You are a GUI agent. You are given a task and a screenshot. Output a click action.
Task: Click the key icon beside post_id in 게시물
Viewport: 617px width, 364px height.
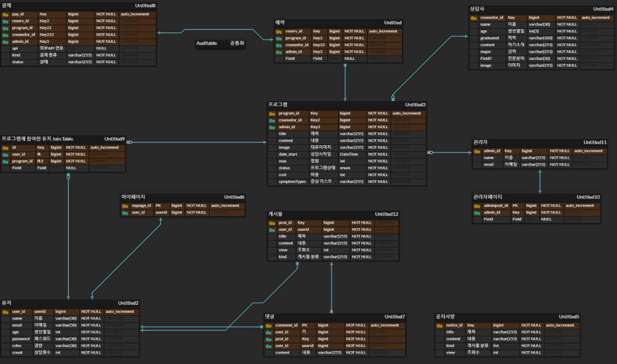[x=272, y=223]
